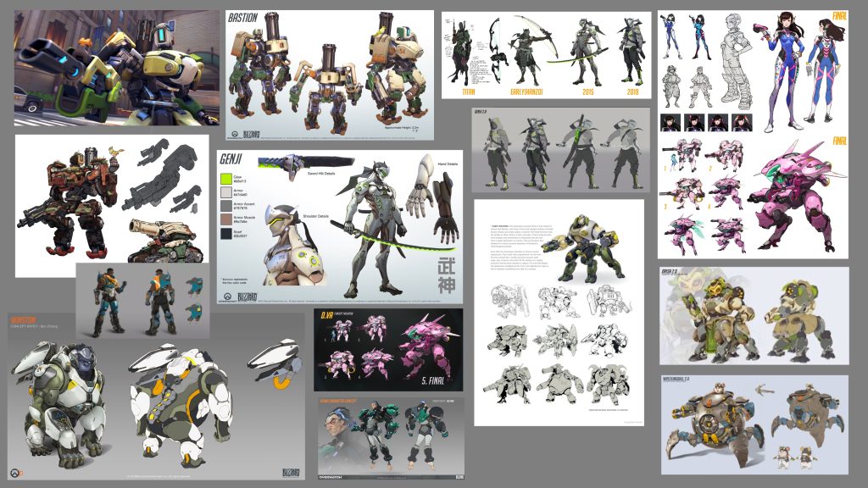
Task: Click the Sword Hilt Details caption
Action: click(321, 174)
